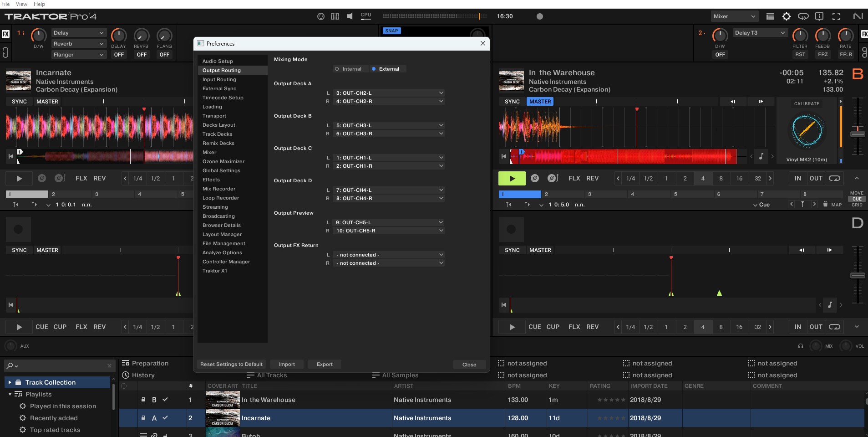Image resolution: width=868 pixels, height=437 pixels.
Task: Toggle SNAP mode button
Action: 391,31
